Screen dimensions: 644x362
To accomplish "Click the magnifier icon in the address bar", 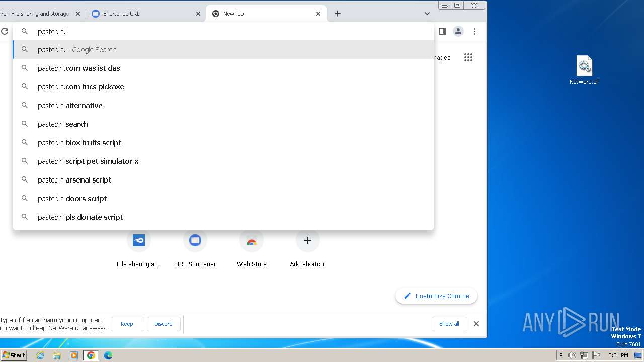I will coord(24,31).
